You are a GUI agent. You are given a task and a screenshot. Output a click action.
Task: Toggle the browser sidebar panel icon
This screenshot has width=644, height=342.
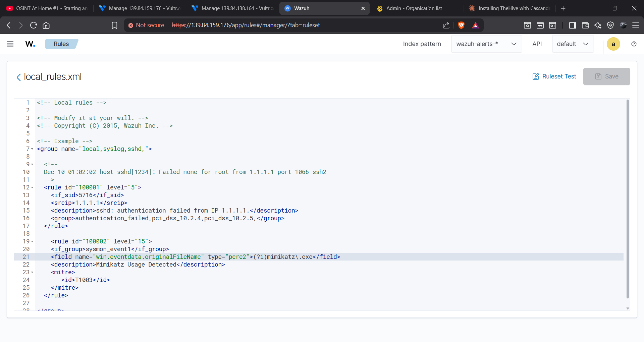point(573,25)
